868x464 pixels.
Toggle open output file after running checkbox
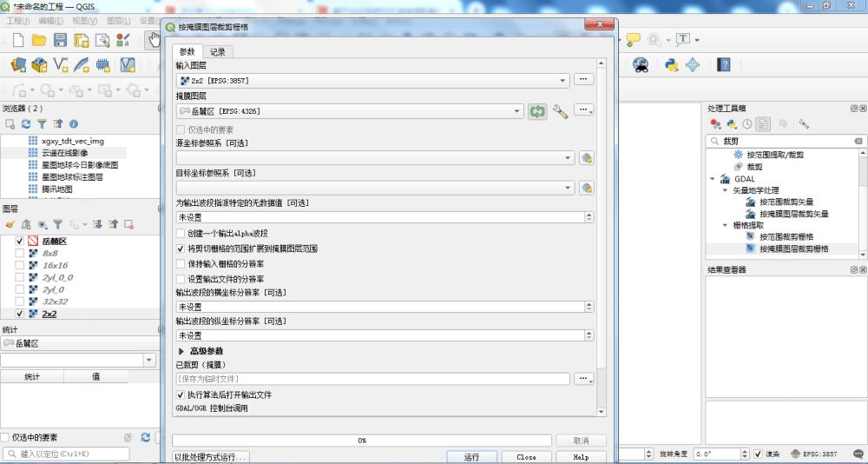point(181,394)
